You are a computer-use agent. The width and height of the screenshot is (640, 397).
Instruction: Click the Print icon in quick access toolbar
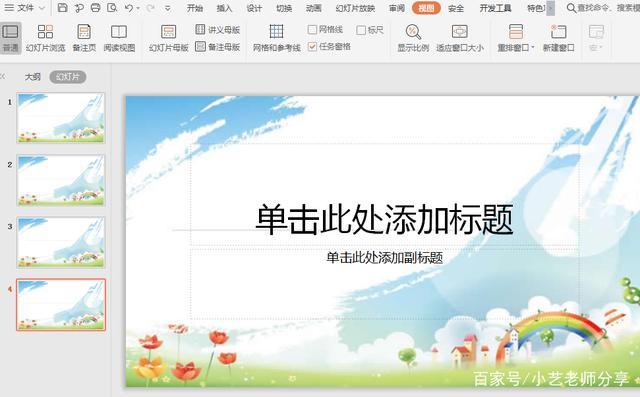click(96, 7)
